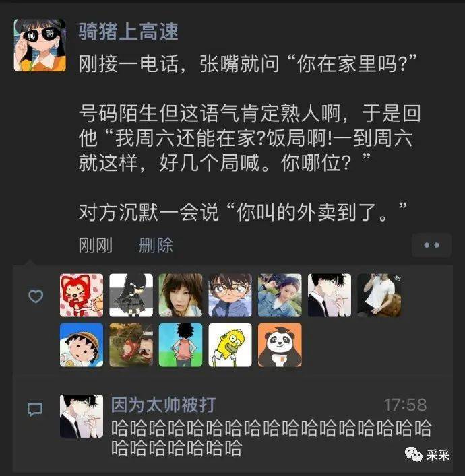Open the Conan glasses boy avatar
465x476 pixels.
pyautogui.click(x=230, y=296)
